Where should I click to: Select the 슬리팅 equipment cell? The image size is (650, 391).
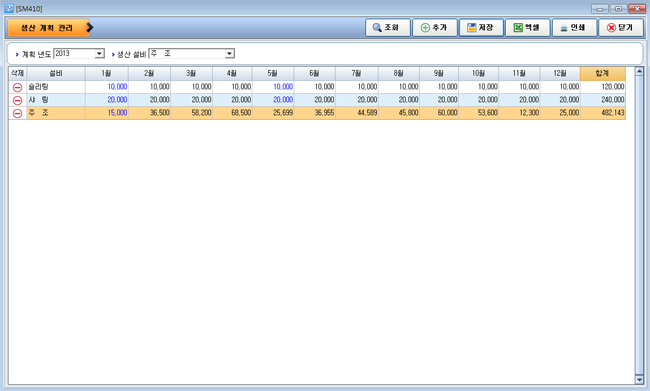(56, 87)
